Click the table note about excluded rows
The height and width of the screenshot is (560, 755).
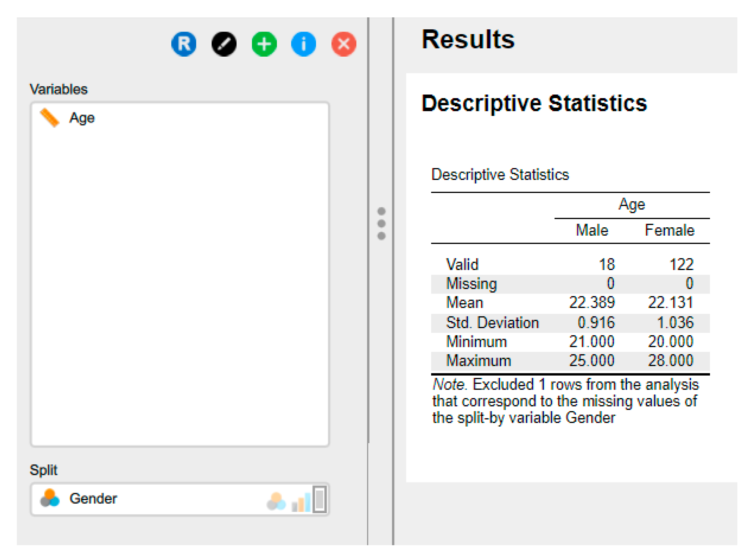point(565,401)
